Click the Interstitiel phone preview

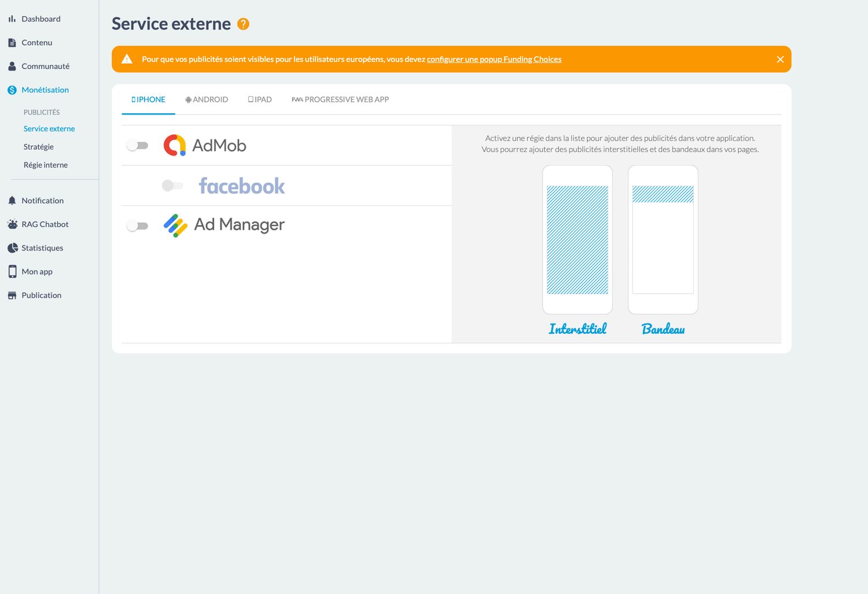578,239
